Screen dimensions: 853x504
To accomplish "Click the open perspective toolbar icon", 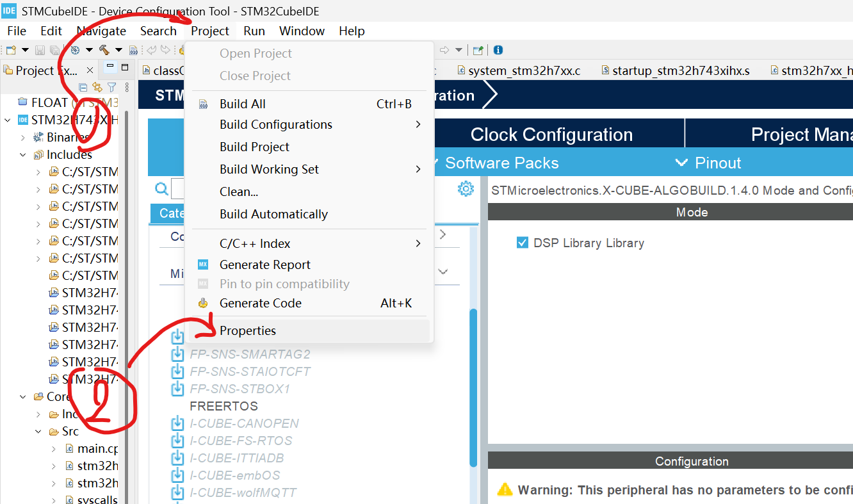I will (478, 50).
